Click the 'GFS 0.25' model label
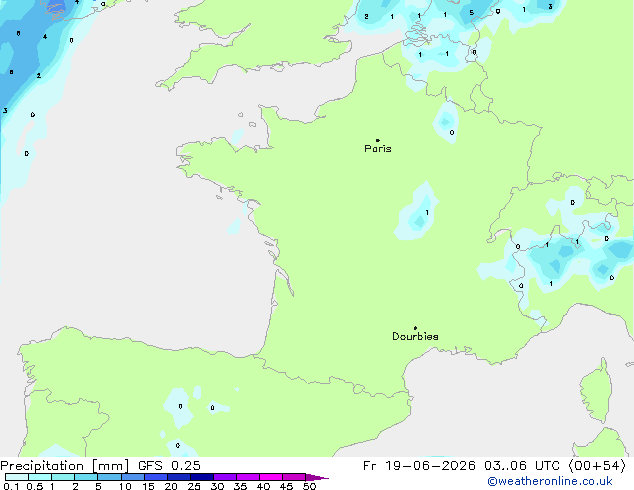 (169, 466)
